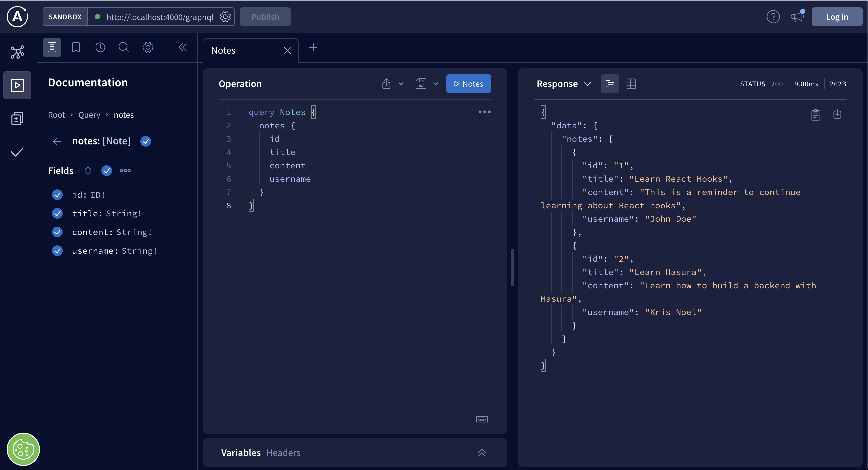Switch response to table view
868x470 pixels.
(x=631, y=84)
